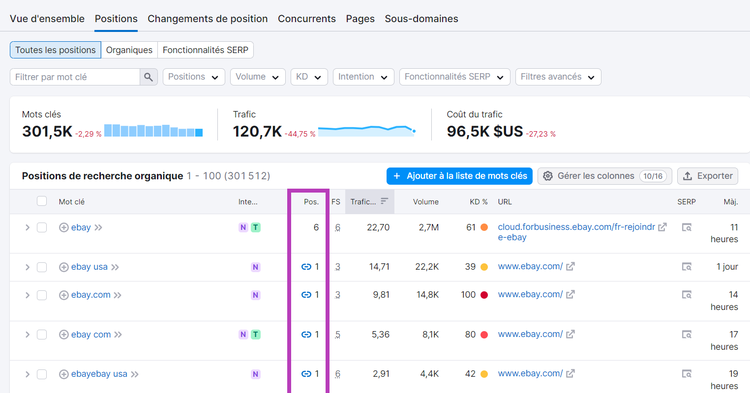
Task: Open external link icon in 'ebayebay usa' row
Action: (570, 374)
